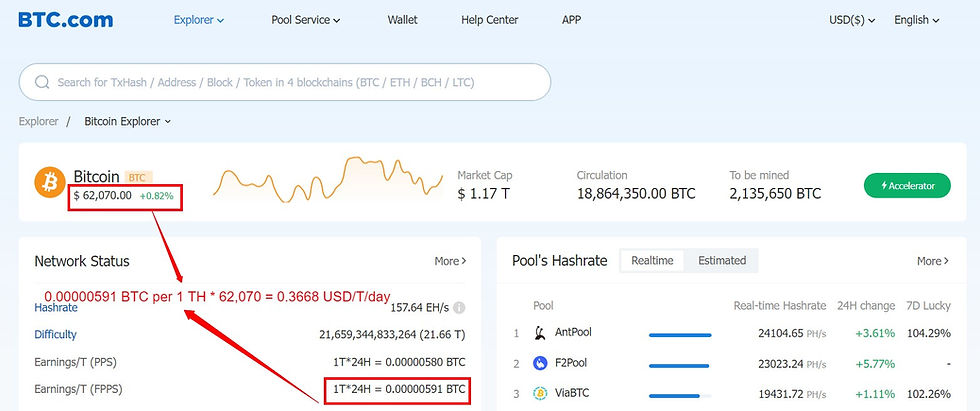
Task: Click the AntPool hashrate progress bar
Action: 680,335
